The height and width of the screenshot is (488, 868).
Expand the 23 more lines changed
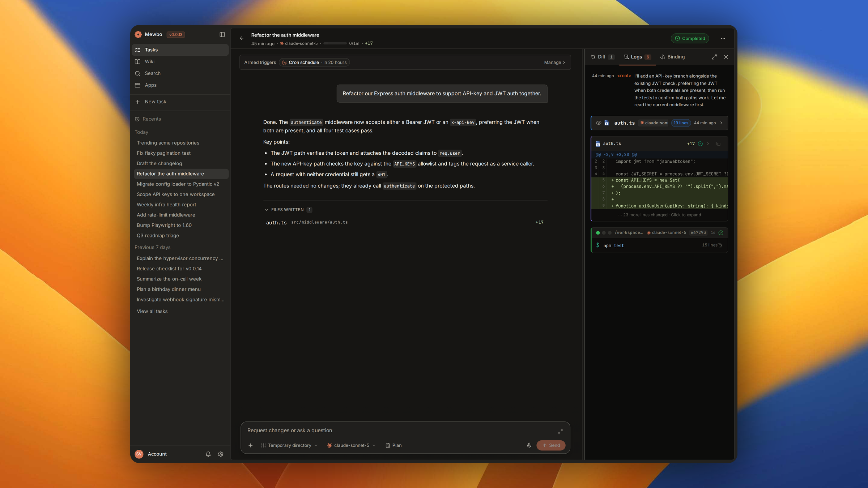pos(660,215)
